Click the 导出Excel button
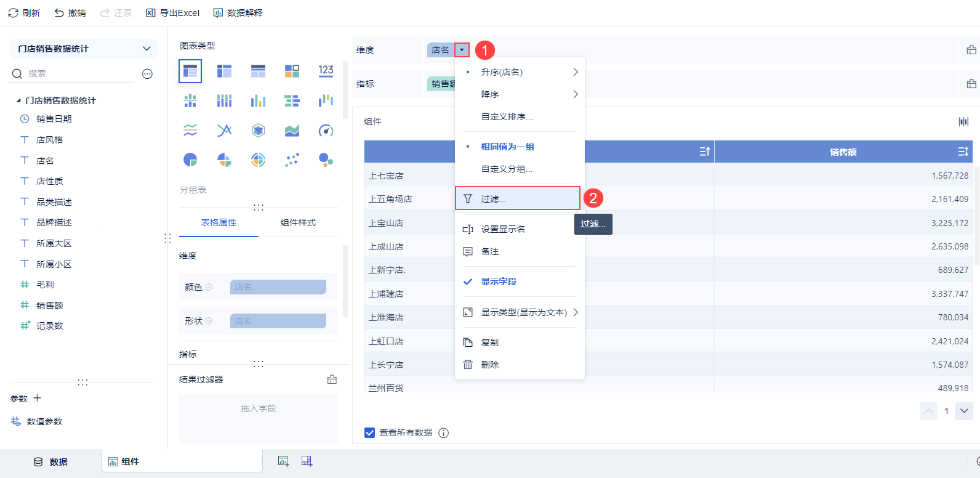The image size is (980, 478). tap(173, 13)
